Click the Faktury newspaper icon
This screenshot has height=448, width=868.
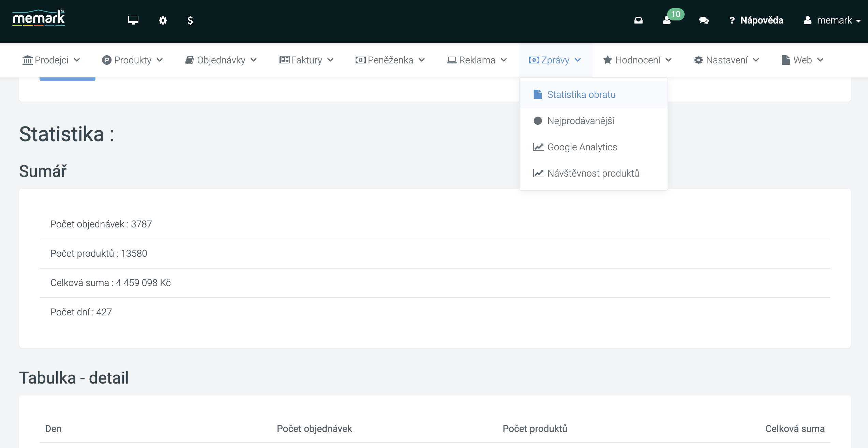(284, 60)
